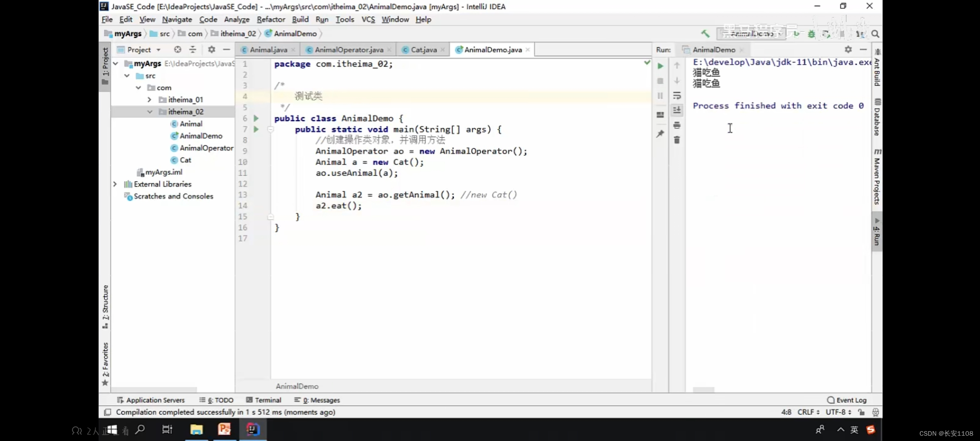Screen dimensions: 980x441
Task: Toggle soft-wrap in Run console
Action: click(x=677, y=96)
